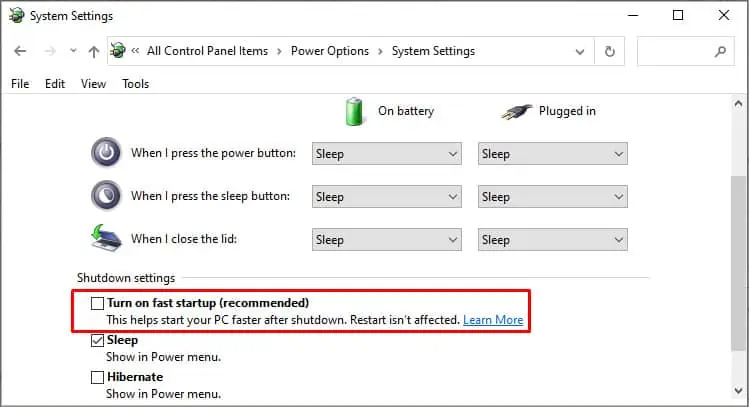Screen dimensions: 749x407
Task: Uncheck the Sleep checkbox
Action: point(97,340)
